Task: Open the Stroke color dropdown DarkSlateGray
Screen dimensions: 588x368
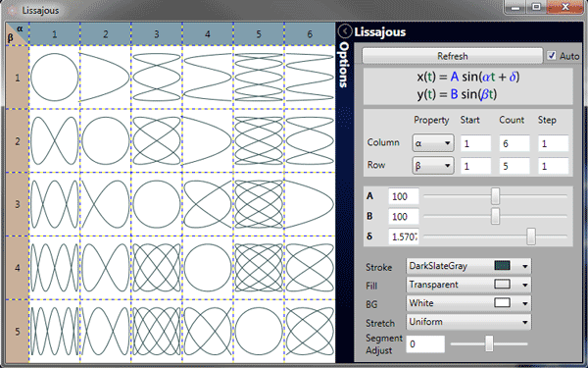Action: [468, 266]
